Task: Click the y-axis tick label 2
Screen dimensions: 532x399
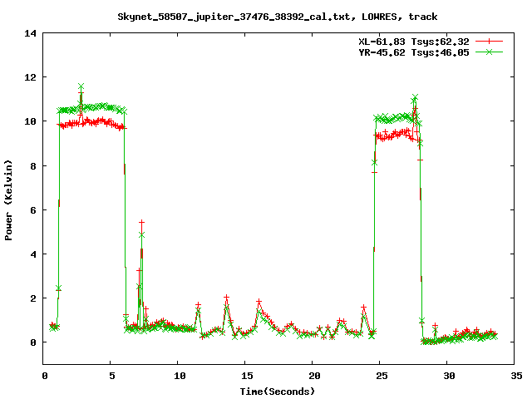Action: click(33, 298)
